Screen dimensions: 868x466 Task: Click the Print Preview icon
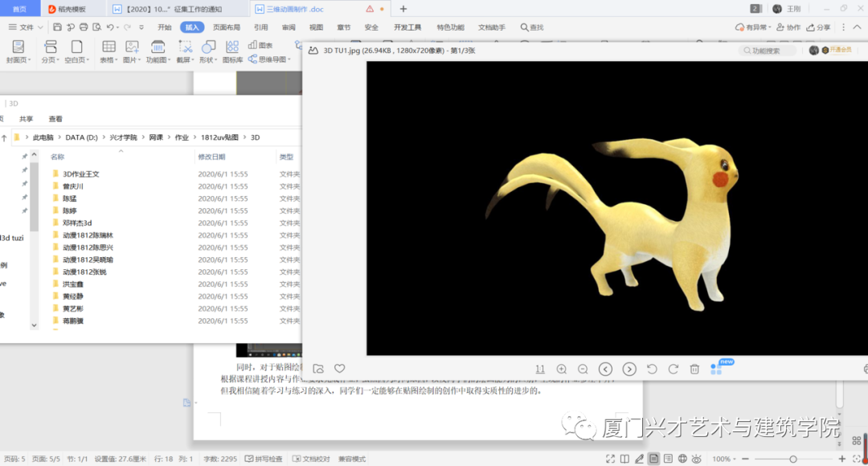point(97,27)
